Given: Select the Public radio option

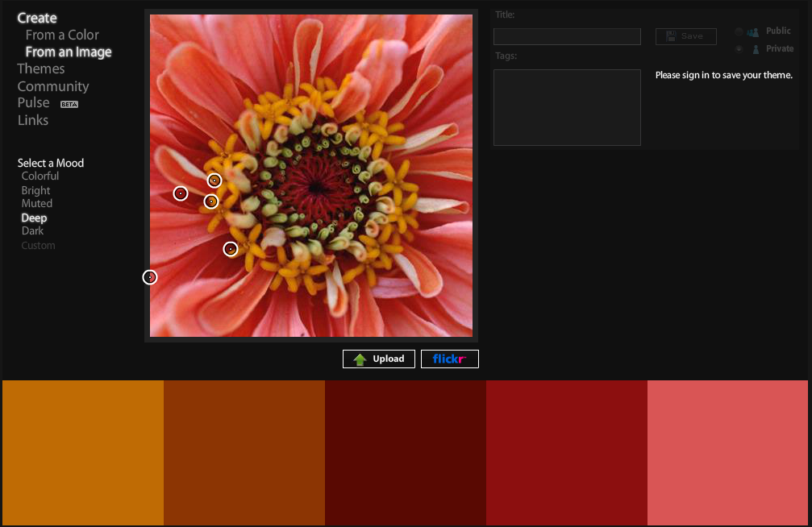Looking at the screenshot, I should click(x=739, y=32).
